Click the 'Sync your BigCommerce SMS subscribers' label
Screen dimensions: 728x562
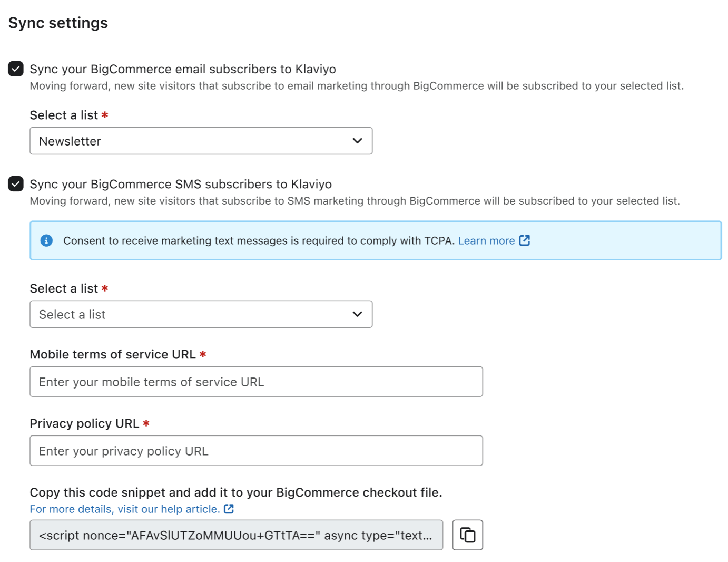[180, 184]
